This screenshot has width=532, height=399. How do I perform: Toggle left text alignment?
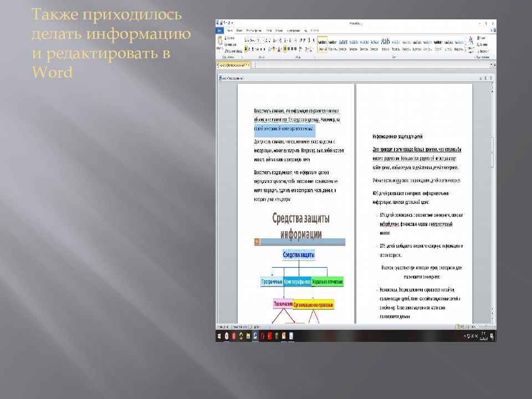[x=285, y=49]
